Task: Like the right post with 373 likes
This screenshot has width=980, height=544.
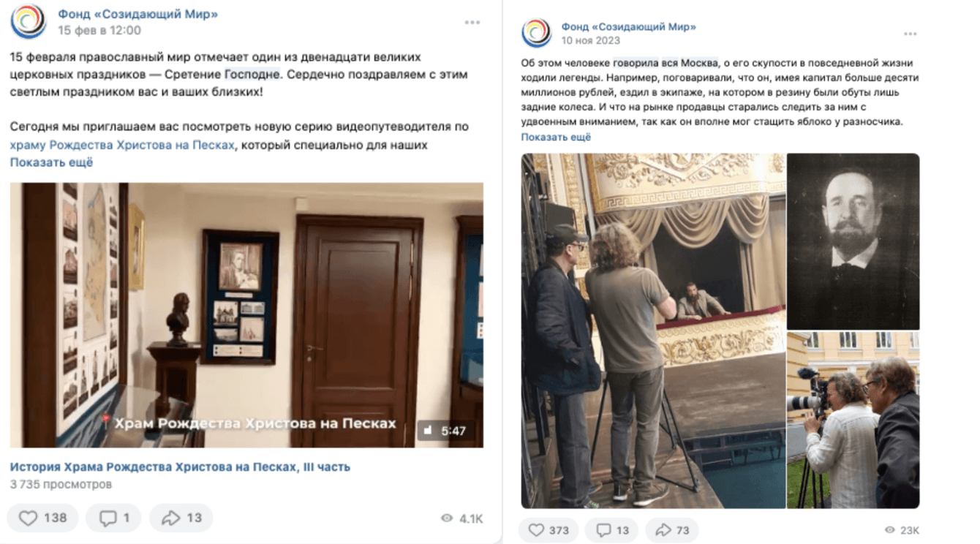Action: click(x=549, y=530)
